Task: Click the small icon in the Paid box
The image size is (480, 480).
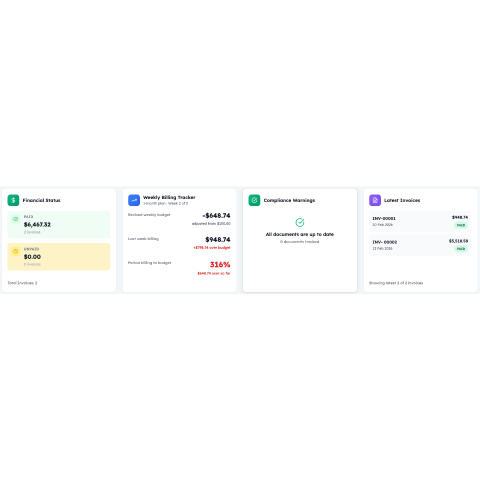Action: [16, 219]
